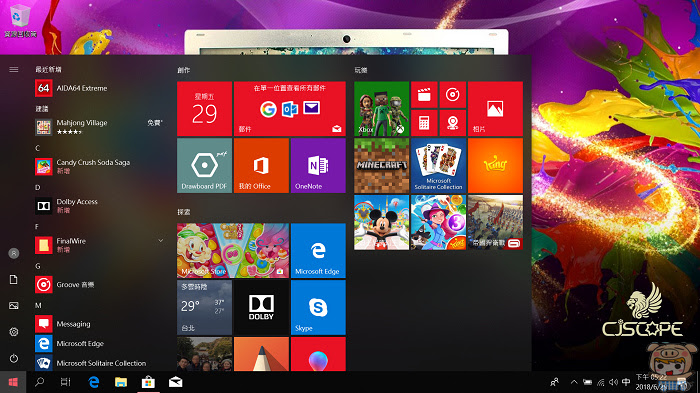Jump to the letter C app list header
Screen dimensions: 700x393
[38, 148]
